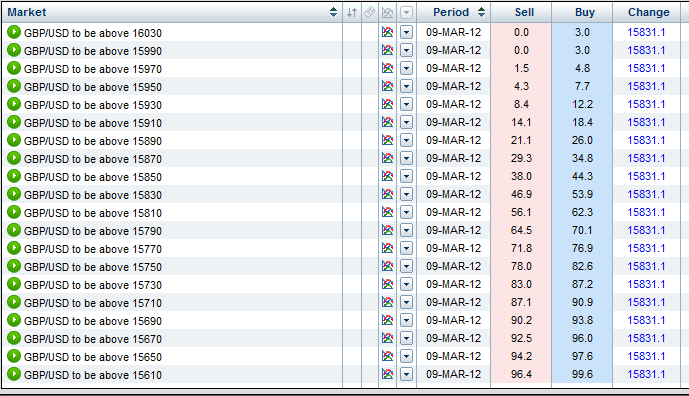The width and height of the screenshot is (689, 396).
Task: Click the ticket icon in header row
Action: (370, 12)
